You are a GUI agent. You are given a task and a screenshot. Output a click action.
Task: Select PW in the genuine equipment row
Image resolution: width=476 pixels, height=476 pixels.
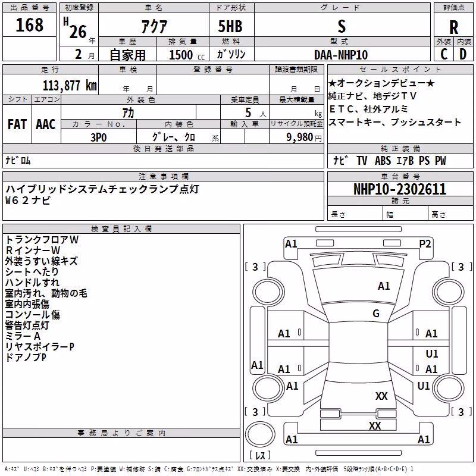(x=440, y=160)
